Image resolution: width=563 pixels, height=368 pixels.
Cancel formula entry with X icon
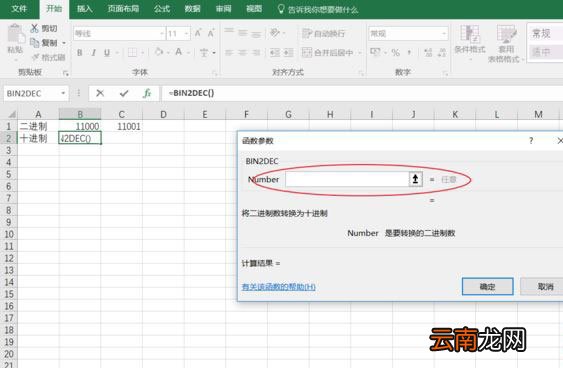(100, 93)
